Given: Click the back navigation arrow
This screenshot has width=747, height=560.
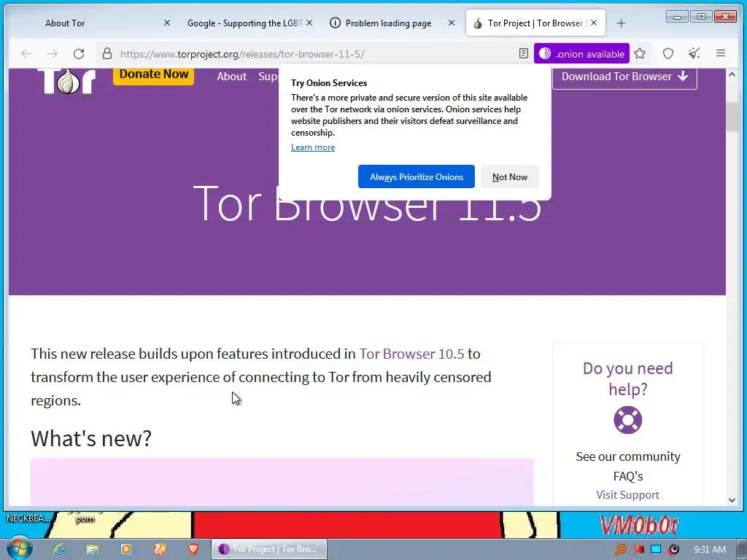Looking at the screenshot, I should [x=26, y=54].
